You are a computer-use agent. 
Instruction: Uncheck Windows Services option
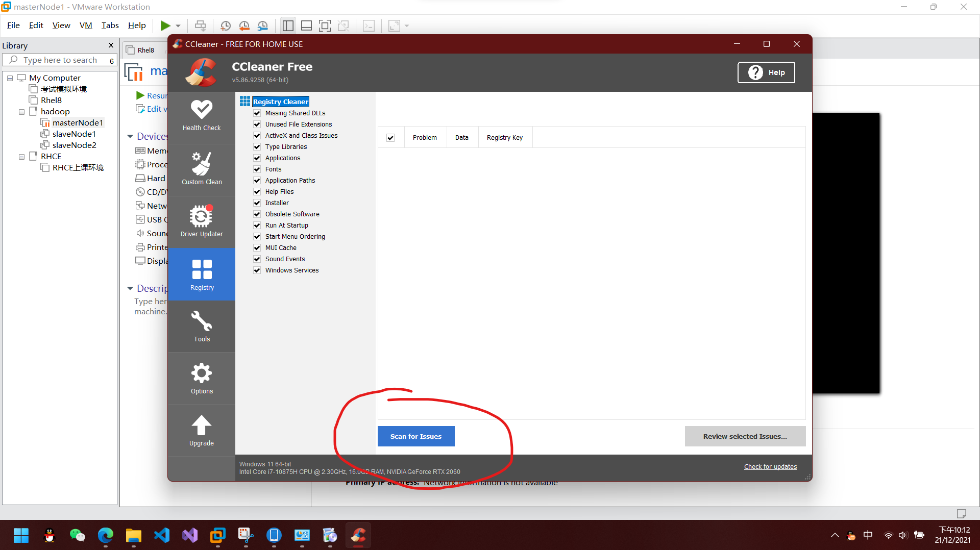pyautogui.click(x=257, y=270)
